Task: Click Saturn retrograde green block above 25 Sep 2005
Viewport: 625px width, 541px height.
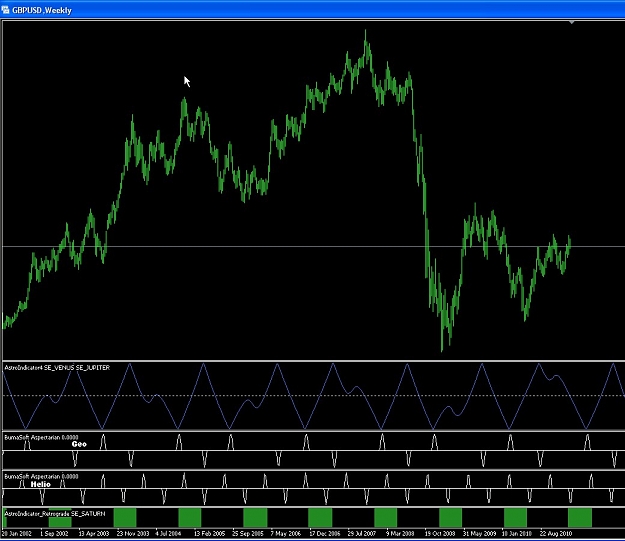Action: click(255, 517)
